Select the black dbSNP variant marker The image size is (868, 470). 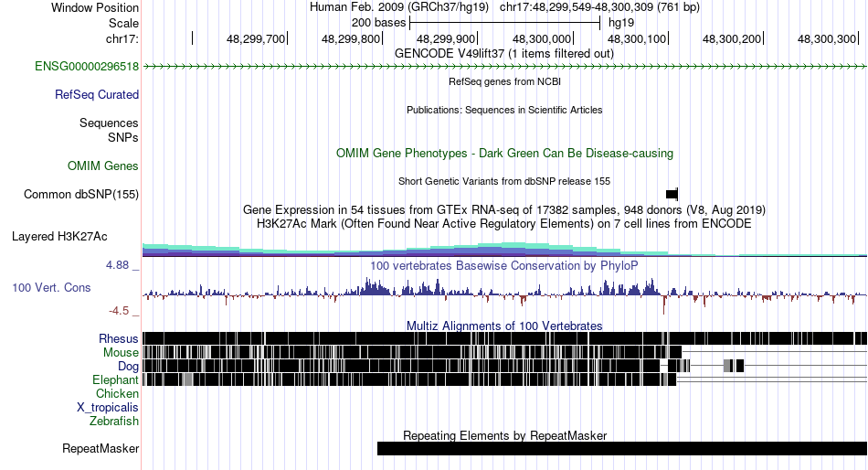tap(672, 194)
